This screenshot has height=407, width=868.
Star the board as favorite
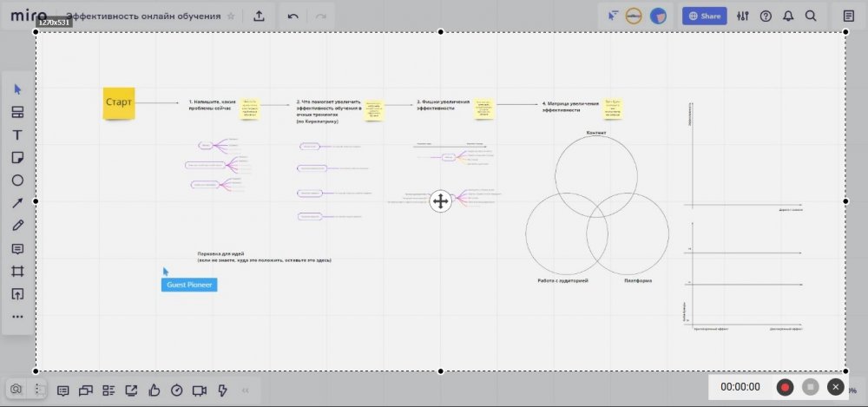tap(230, 16)
